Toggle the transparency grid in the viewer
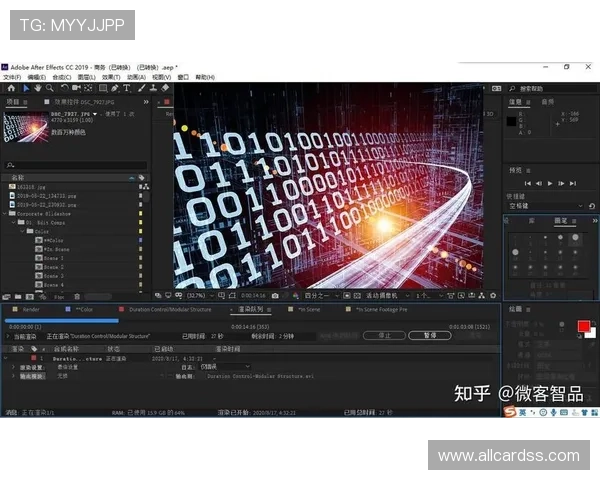The width and height of the screenshot is (600, 480). (x=357, y=296)
